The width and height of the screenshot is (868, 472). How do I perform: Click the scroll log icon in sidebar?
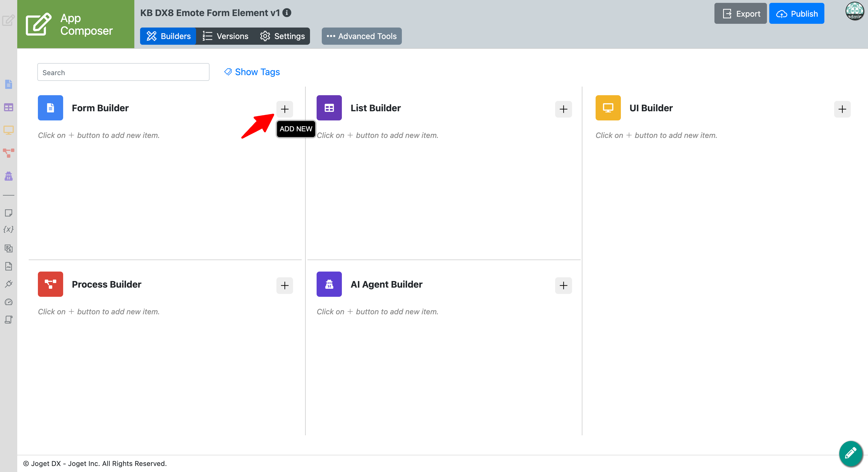click(8, 319)
